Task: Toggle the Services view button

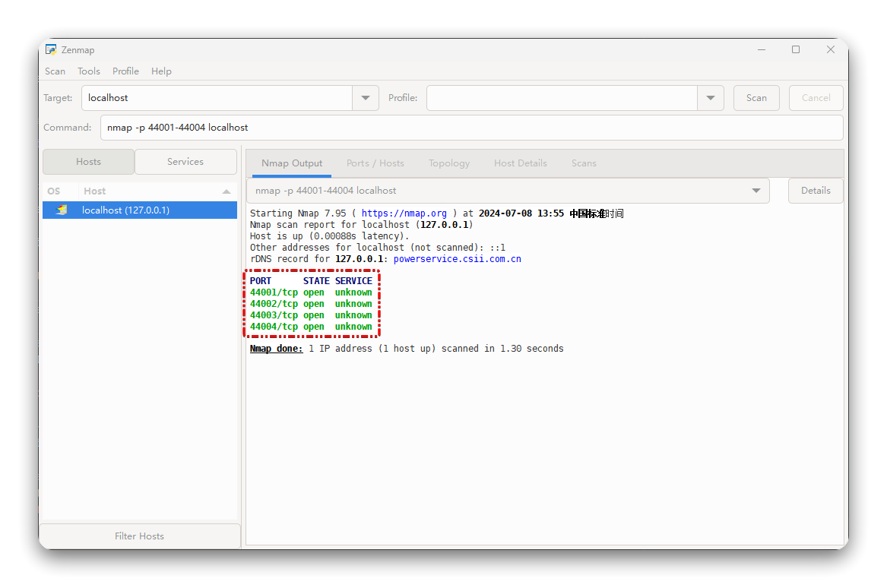Action: pos(185,162)
